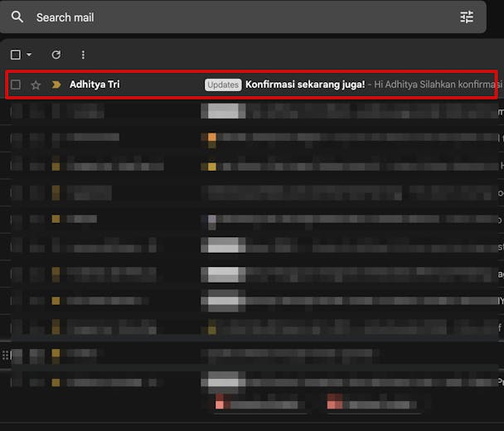Click the magnifier search icon
Viewport: 504px width, 431px height.
[x=17, y=17]
